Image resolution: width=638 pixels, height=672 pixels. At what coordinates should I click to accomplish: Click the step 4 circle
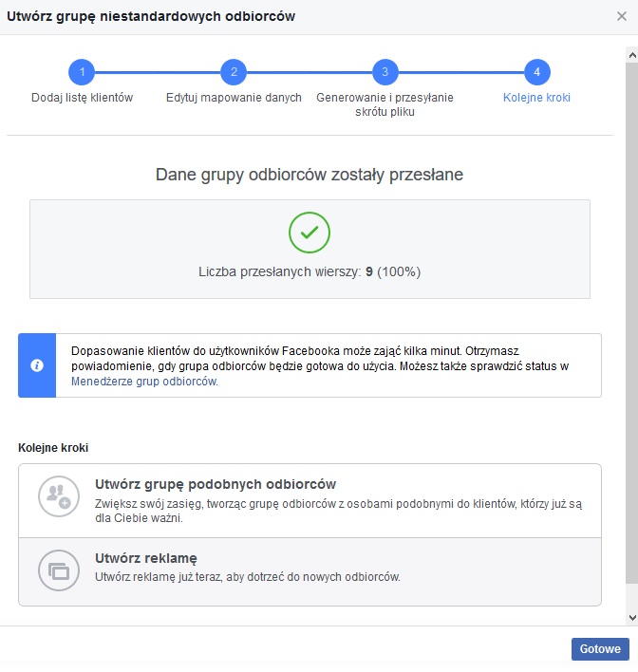[x=536, y=72]
